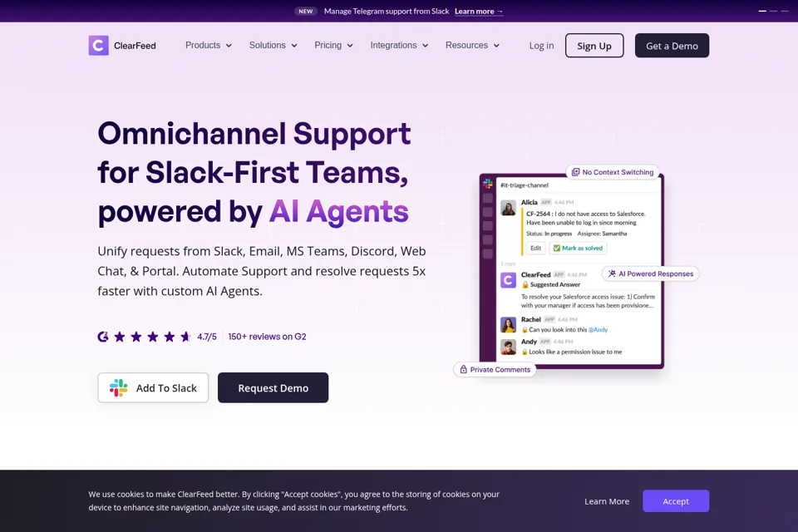
Task: Open the Resources dropdown
Action: coord(472,46)
